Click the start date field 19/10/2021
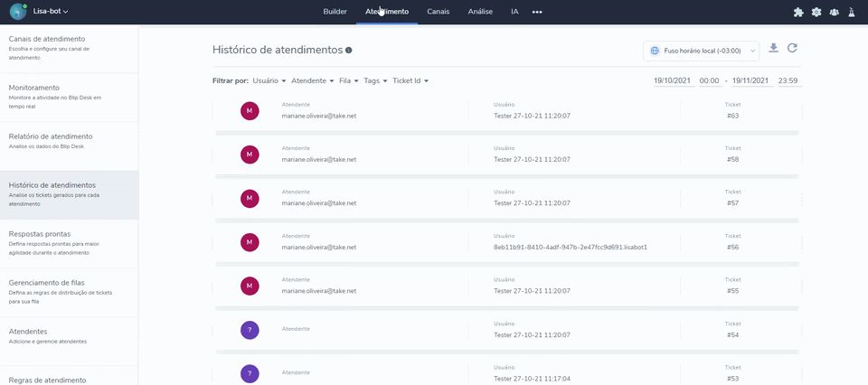 pos(673,80)
